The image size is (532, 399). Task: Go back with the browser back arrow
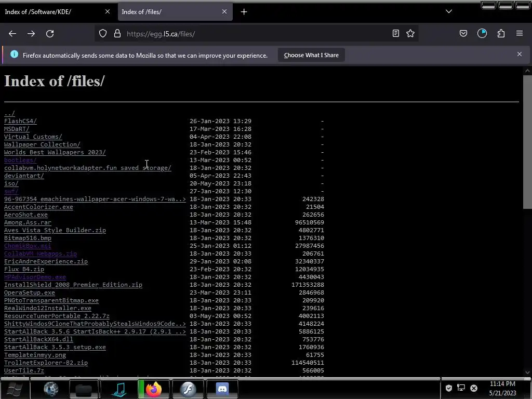[x=12, y=34]
